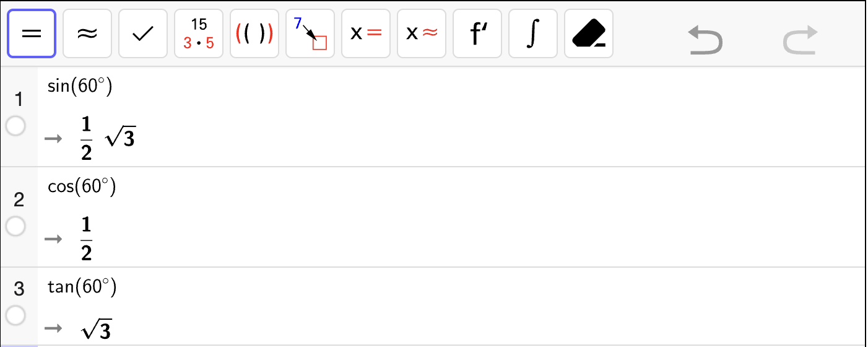Select the Derivative f′ tool
Image resolution: width=868 pixels, height=347 pixels.
[477, 33]
